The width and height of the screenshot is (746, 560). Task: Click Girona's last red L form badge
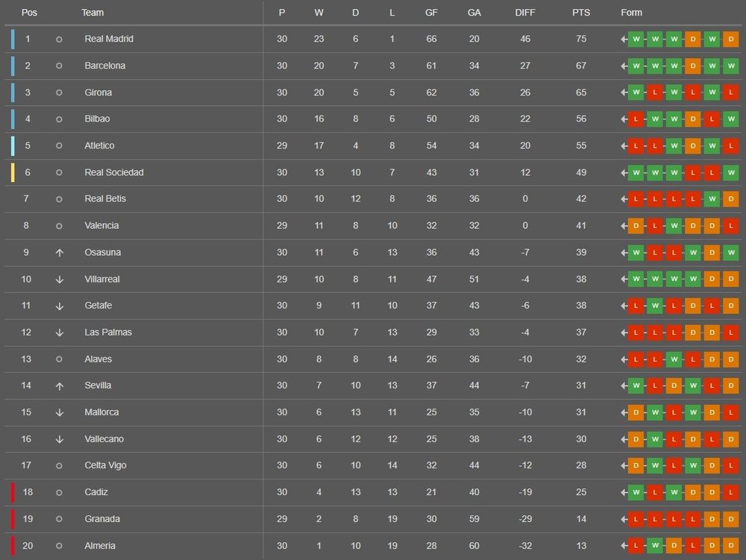pyautogui.click(x=731, y=92)
